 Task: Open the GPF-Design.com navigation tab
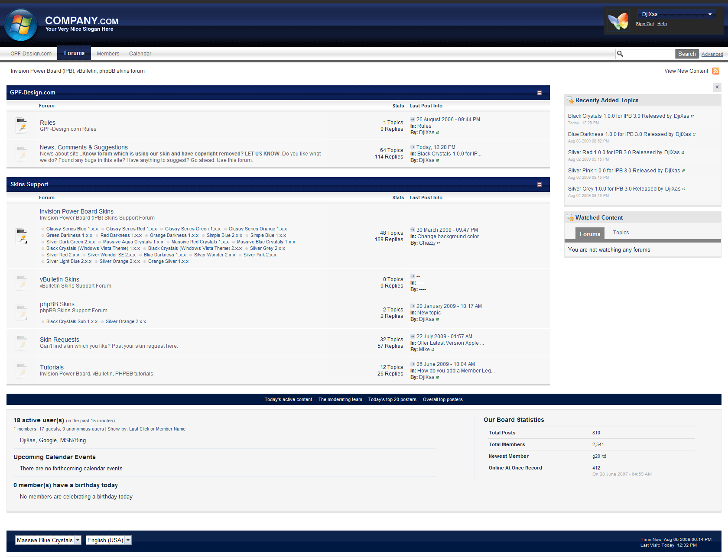pyautogui.click(x=31, y=54)
